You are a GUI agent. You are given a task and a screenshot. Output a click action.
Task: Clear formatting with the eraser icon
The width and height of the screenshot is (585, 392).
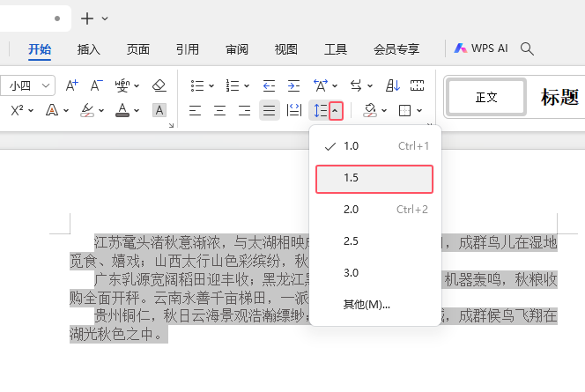coord(159,85)
